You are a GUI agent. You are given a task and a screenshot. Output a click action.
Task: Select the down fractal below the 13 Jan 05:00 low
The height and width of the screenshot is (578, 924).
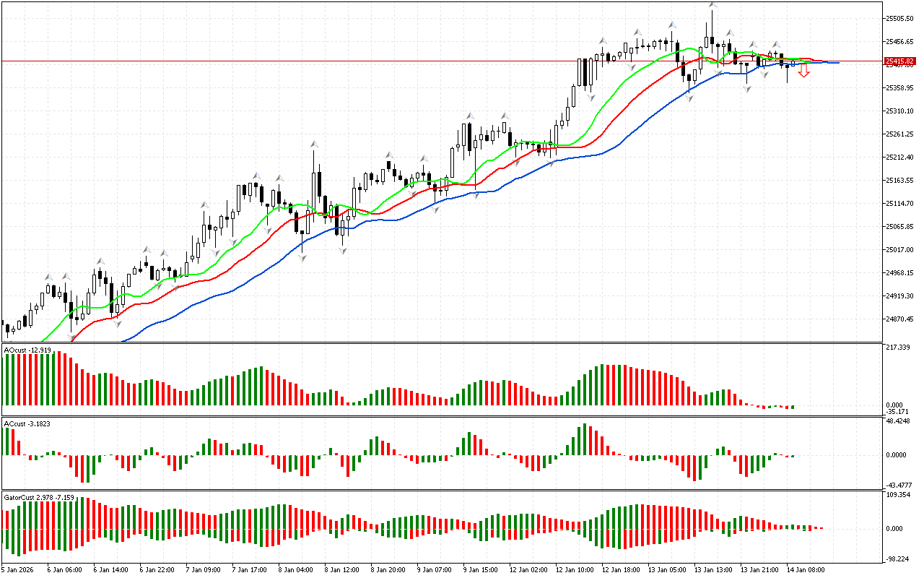click(x=691, y=98)
